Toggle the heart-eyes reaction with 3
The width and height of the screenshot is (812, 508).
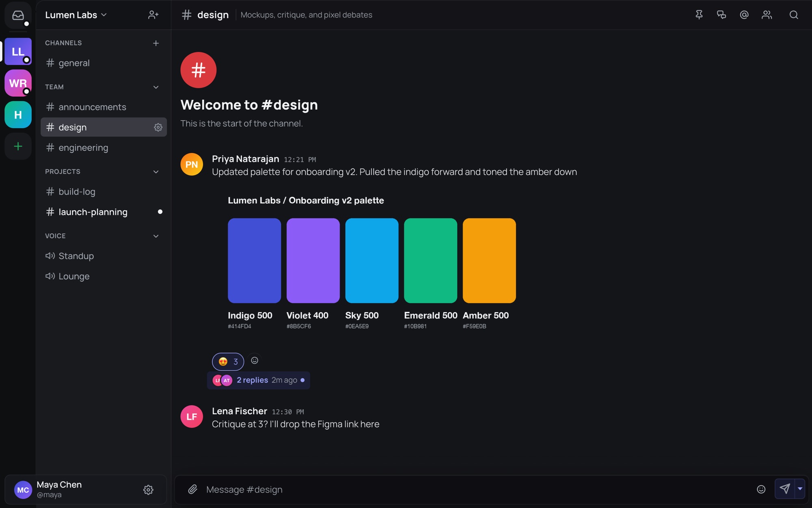(228, 362)
